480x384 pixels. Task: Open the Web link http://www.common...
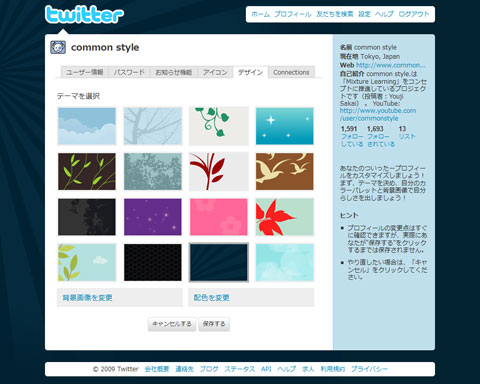391,65
